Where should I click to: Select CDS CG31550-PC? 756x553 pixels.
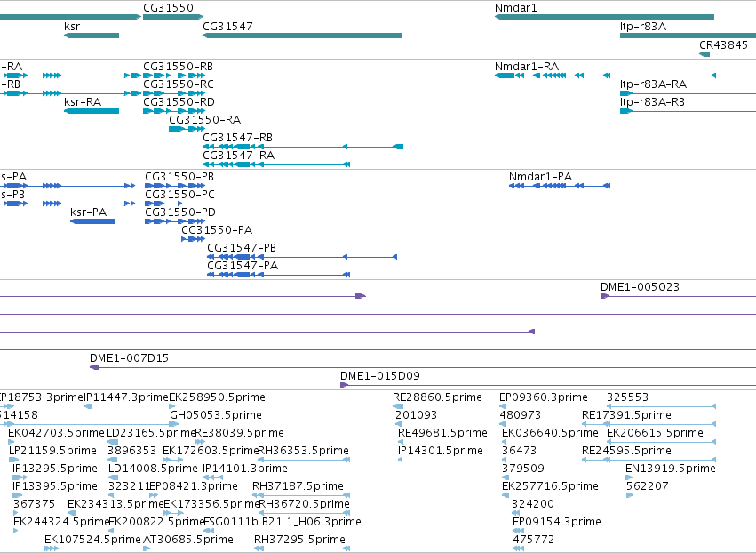tap(163, 204)
